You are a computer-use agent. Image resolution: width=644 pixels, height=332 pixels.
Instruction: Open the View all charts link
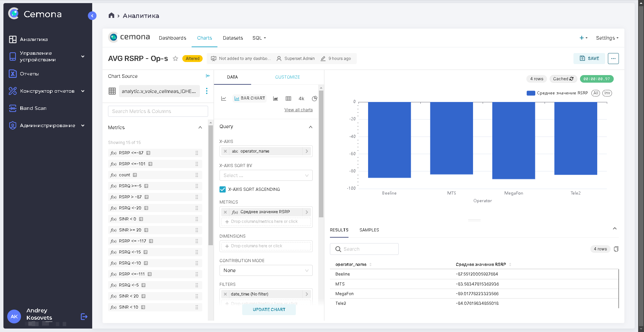click(x=298, y=110)
